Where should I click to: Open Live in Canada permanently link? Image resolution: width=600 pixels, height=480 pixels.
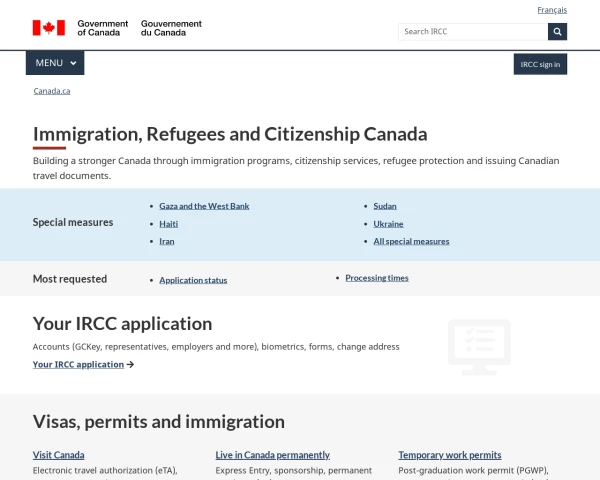[272, 455]
